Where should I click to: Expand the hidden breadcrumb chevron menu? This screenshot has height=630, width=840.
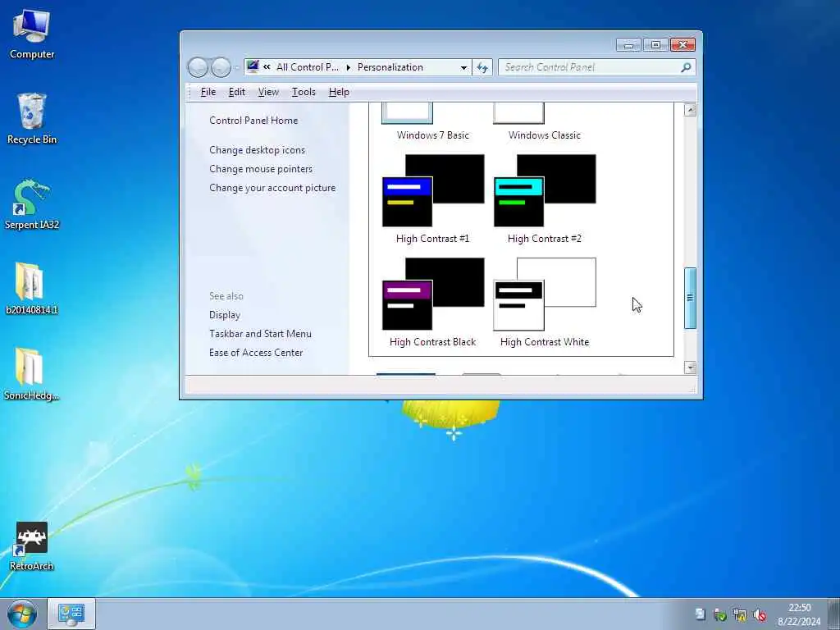pyautogui.click(x=267, y=67)
